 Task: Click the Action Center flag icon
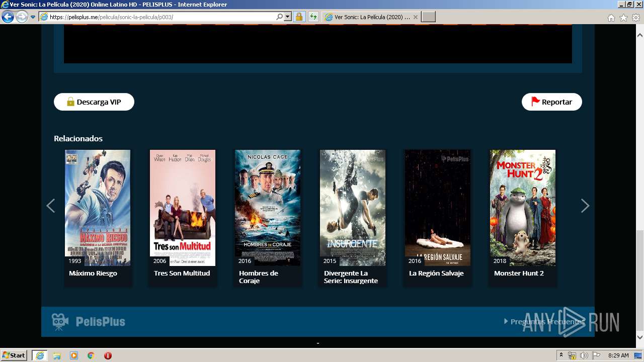click(x=596, y=355)
